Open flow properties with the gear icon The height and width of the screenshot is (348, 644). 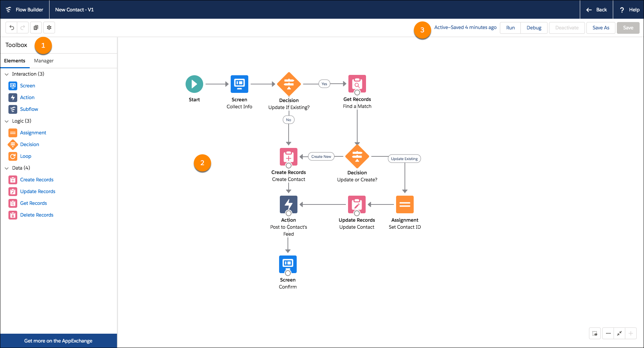[x=49, y=28]
